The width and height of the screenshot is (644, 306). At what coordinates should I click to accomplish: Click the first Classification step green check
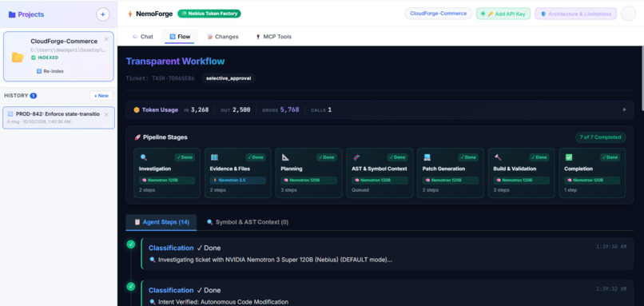(130, 244)
